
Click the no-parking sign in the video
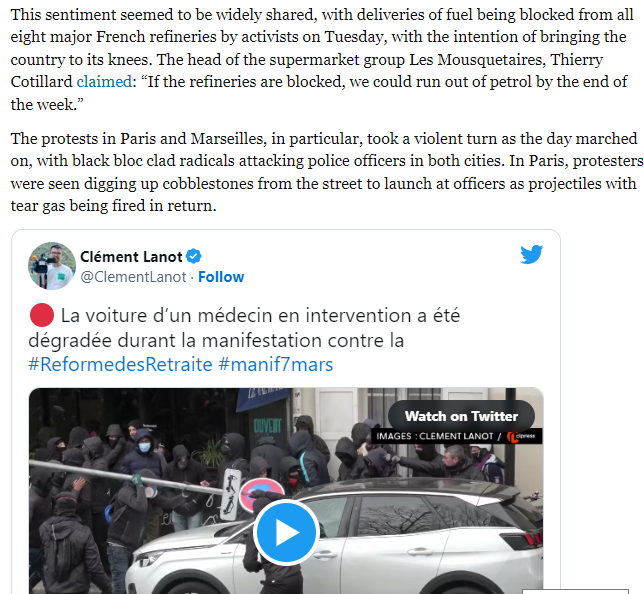click(262, 495)
